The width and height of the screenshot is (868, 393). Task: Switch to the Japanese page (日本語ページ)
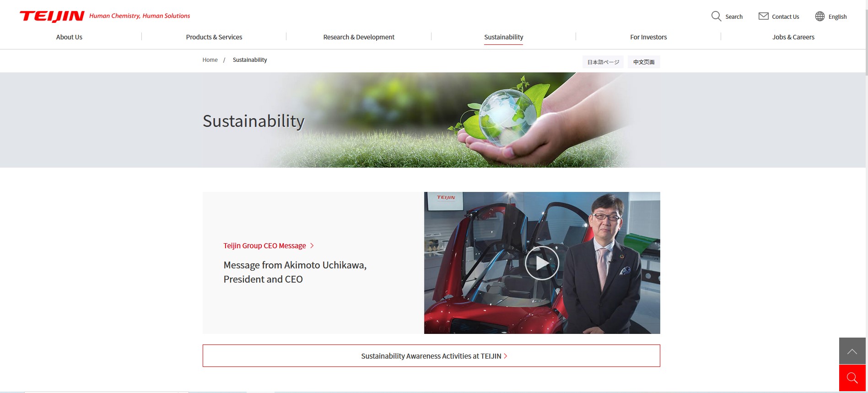point(603,62)
